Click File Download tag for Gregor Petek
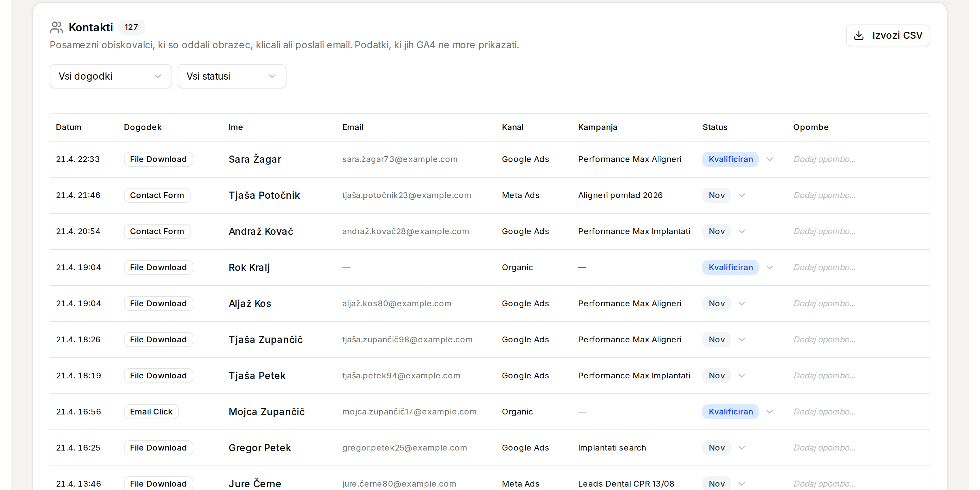Image resolution: width=980 pixels, height=490 pixels. (x=158, y=448)
